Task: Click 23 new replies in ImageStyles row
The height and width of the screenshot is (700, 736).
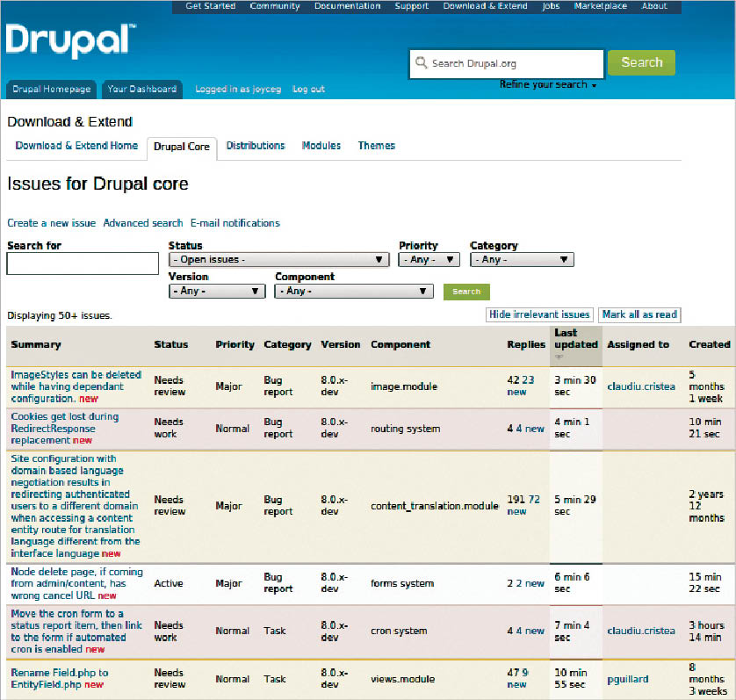Action: [522, 386]
